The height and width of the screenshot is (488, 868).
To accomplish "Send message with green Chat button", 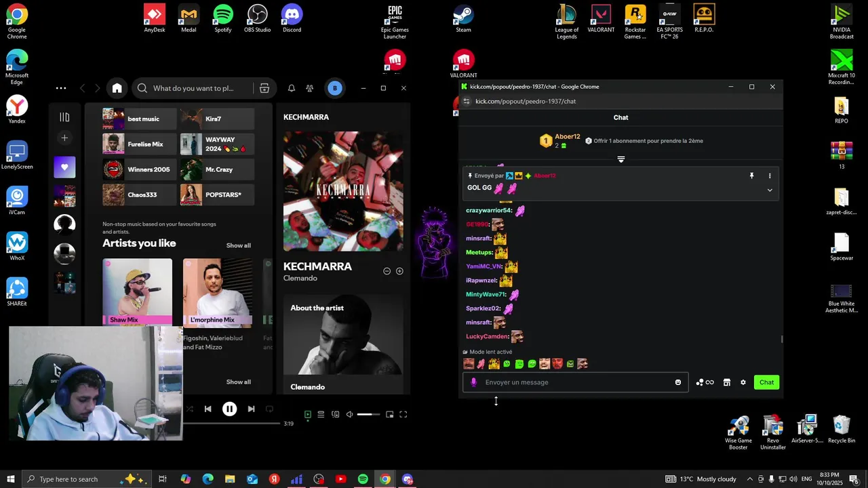I will [766, 382].
